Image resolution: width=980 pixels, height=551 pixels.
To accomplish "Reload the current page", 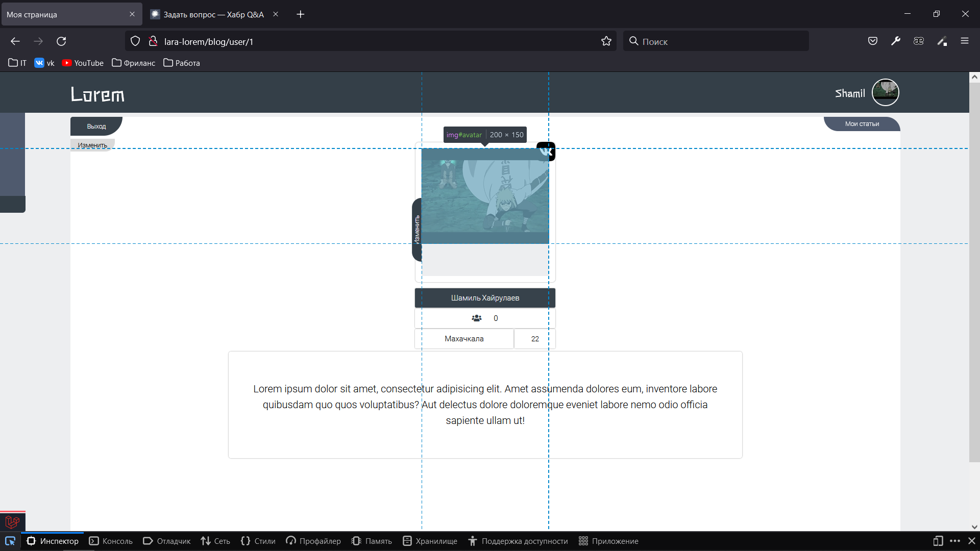I will coord(61,41).
